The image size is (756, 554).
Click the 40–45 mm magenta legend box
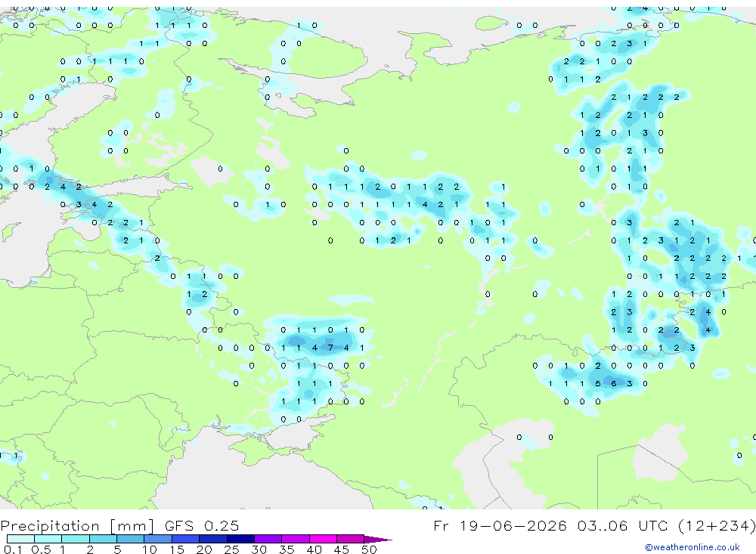[323, 539]
